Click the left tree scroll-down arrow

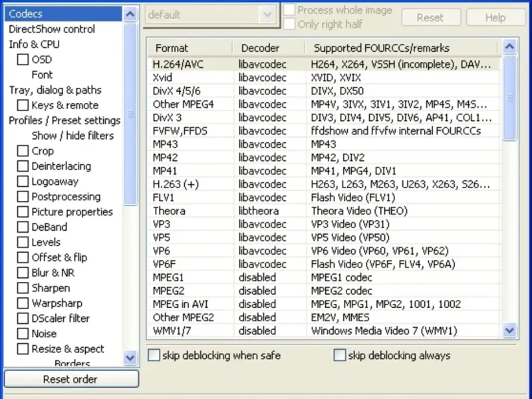[130, 358]
